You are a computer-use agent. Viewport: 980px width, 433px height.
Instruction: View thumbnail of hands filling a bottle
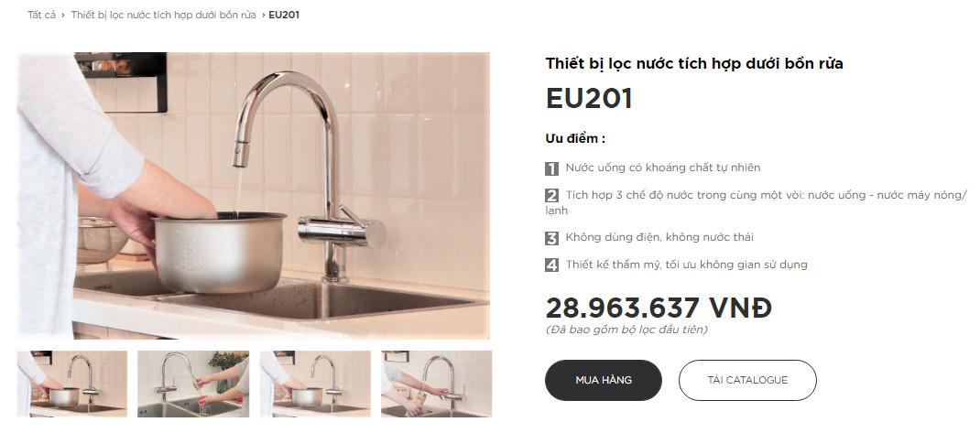[x=436, y=384]
